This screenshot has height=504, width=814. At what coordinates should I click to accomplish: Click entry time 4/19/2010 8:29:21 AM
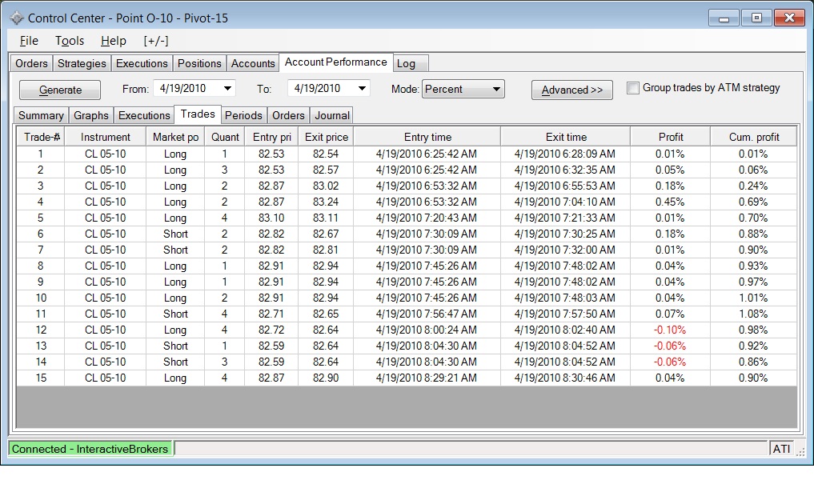tap(426, 378)
